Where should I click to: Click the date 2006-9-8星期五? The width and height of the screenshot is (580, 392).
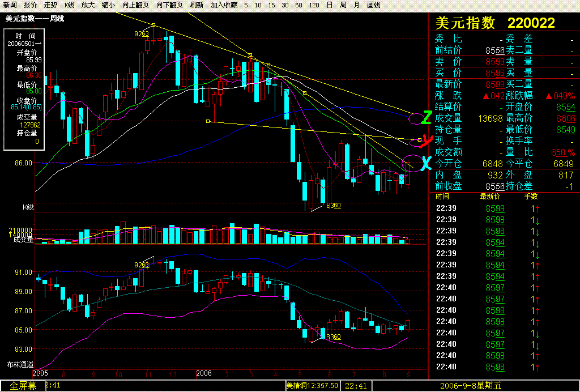(x=471, y=386)
